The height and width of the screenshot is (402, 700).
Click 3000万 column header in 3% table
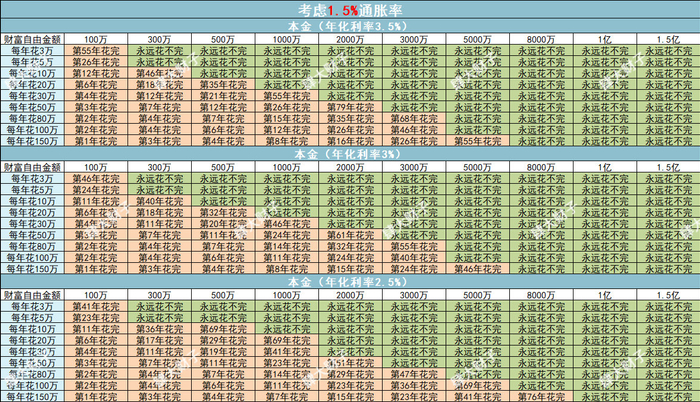coord(414,168)
